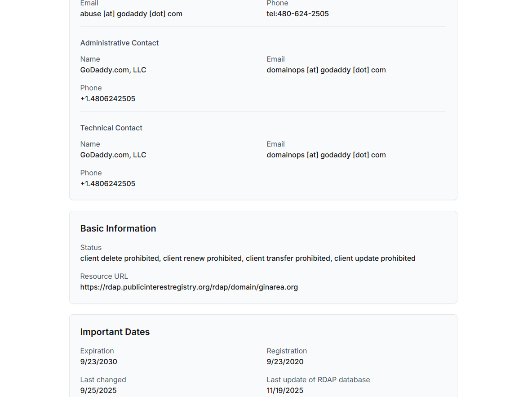Click the RDAP database update date 11/19/2025
The height and width of the screenshot is (397, 532).
pos(285,390)
